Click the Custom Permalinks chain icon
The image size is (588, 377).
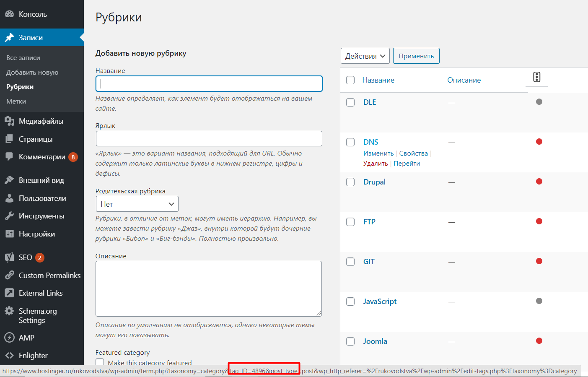coord(9,275)
